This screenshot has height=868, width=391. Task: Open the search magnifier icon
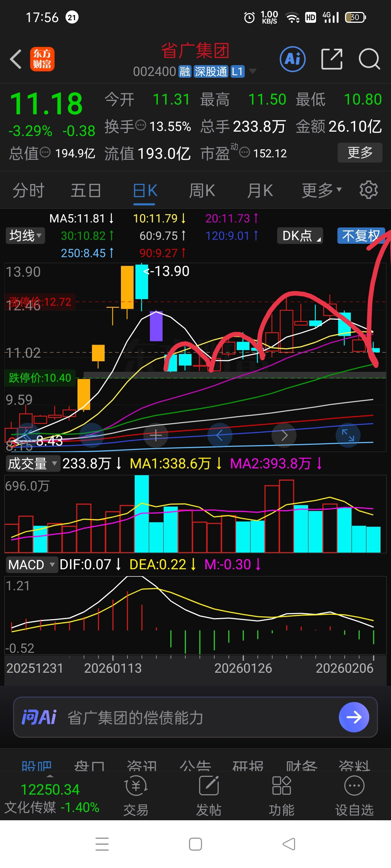pos(369,59)
